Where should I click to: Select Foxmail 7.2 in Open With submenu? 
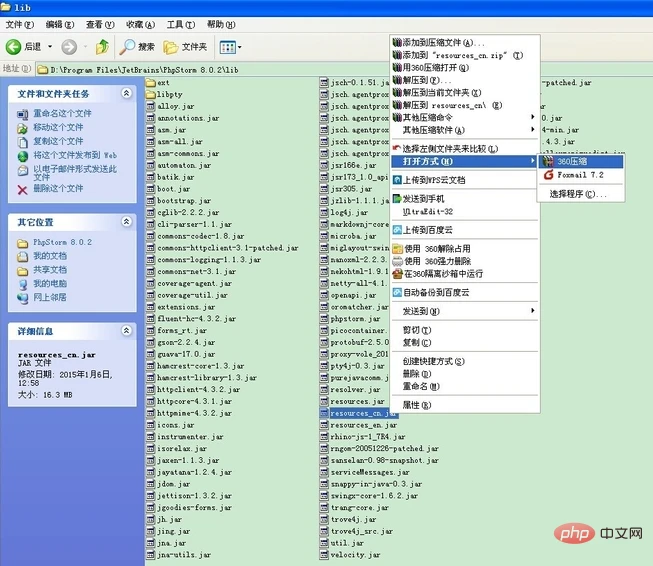[581, 175]
